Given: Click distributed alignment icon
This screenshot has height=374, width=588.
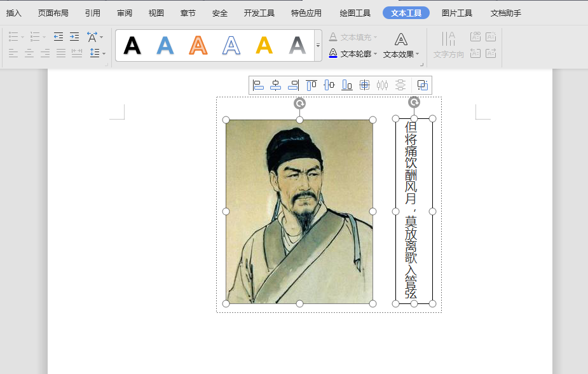Looking at the screenshot, I should coord(77,53).
